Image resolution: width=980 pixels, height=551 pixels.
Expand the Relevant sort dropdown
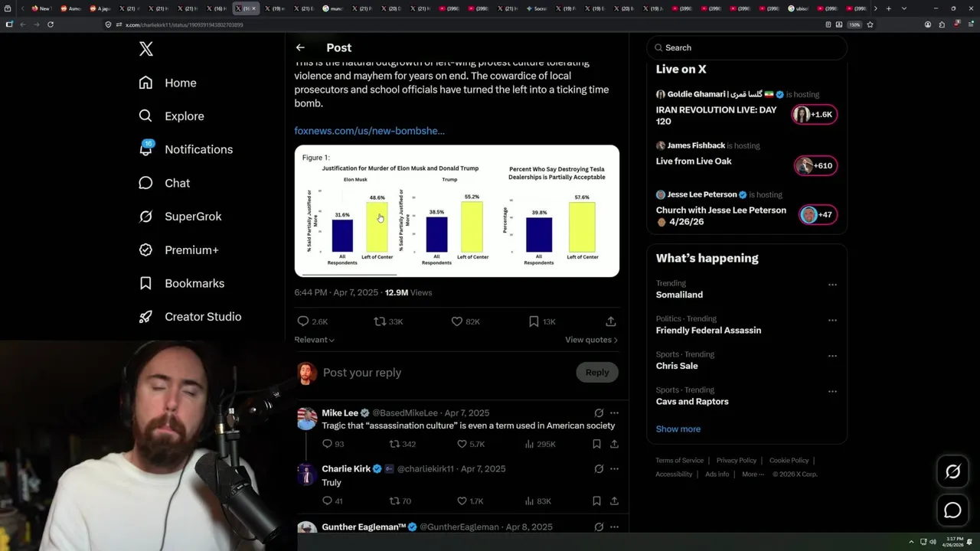tap(314, 340)
